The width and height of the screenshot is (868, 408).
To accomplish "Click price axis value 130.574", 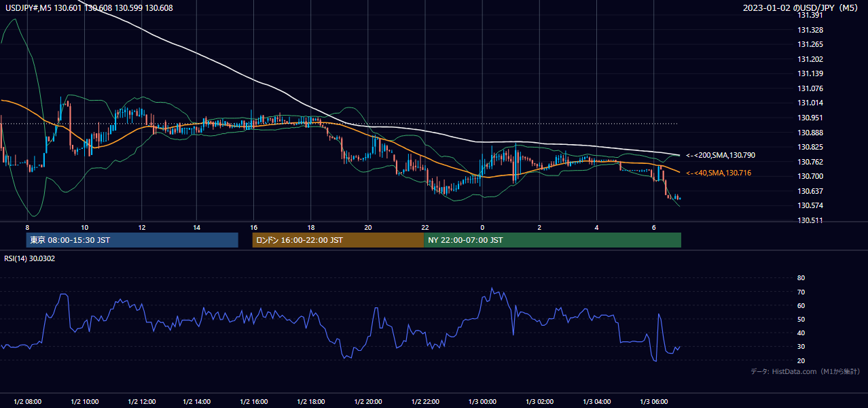I will (810, 205).
